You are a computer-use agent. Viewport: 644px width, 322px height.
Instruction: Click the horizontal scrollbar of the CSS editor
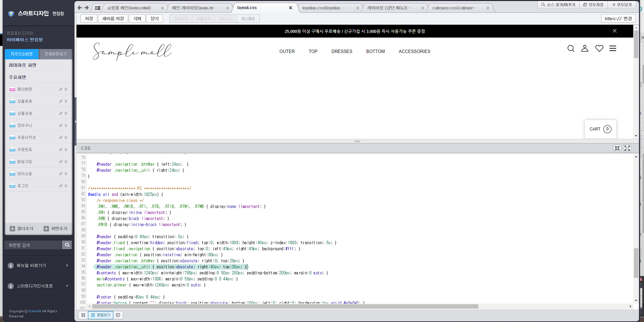[x=285, y=307]
